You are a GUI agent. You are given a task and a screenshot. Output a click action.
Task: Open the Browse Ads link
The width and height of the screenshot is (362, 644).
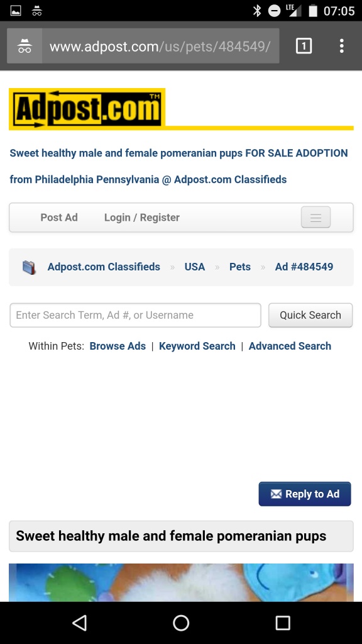(118, 347)
